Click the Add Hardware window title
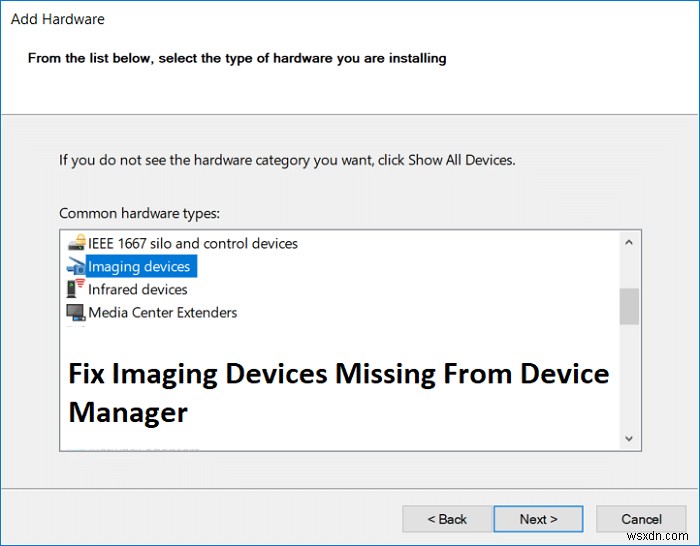The height and width of the screenshot is (546, 700). pos(58,19)
